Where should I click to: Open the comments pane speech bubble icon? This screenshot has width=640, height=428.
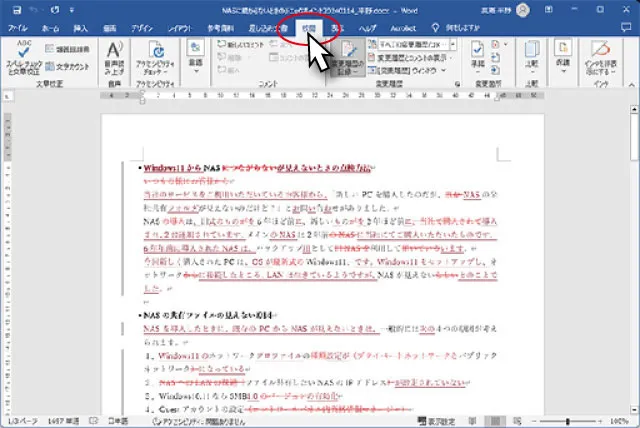point(626,27)
